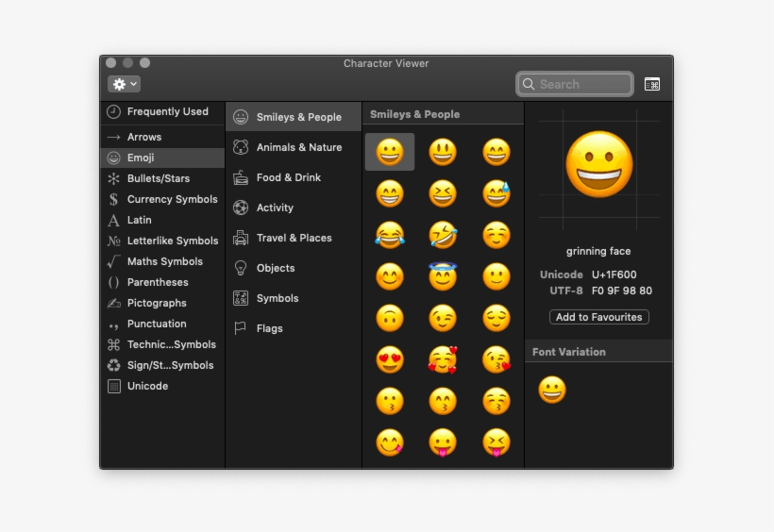Viewport: 774px width, 532px height.
Task: Select the tears of joy emoji
Action: point(390,235)
